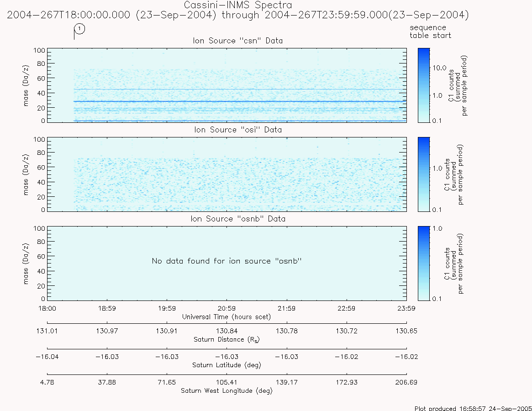
Task: Click the 'Ion Source "csn" Data' title
Action: (238, 41)
